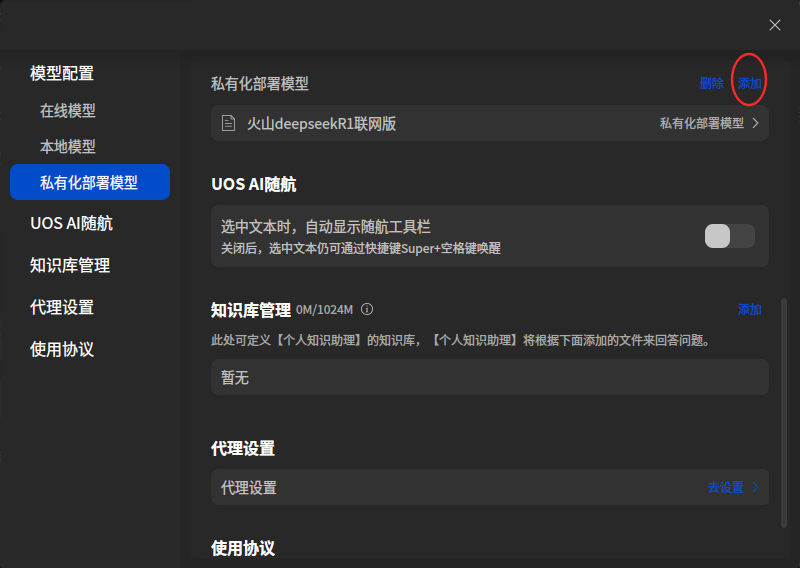The image size is (800, 568).
Task: Click the 使用协议 section heading
Action: pyautogui.click(x=243, y=548)
